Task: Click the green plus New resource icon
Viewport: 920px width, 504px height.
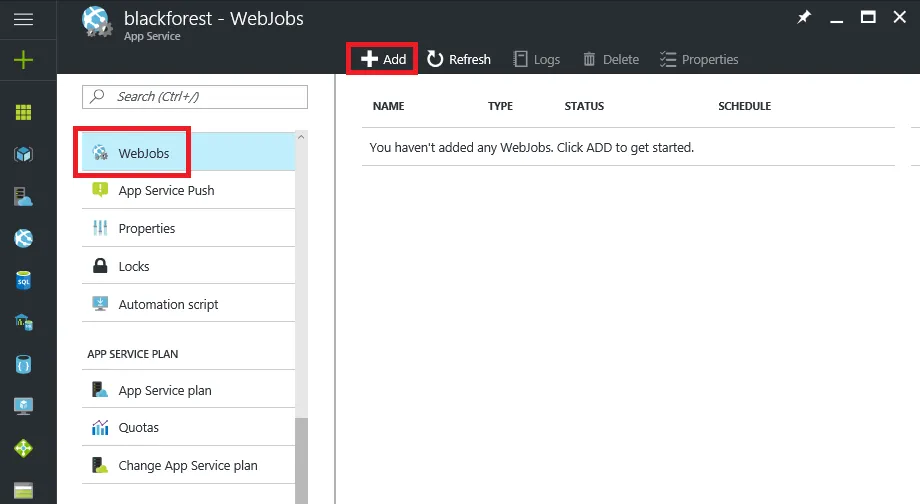Action: click(23, 60)
